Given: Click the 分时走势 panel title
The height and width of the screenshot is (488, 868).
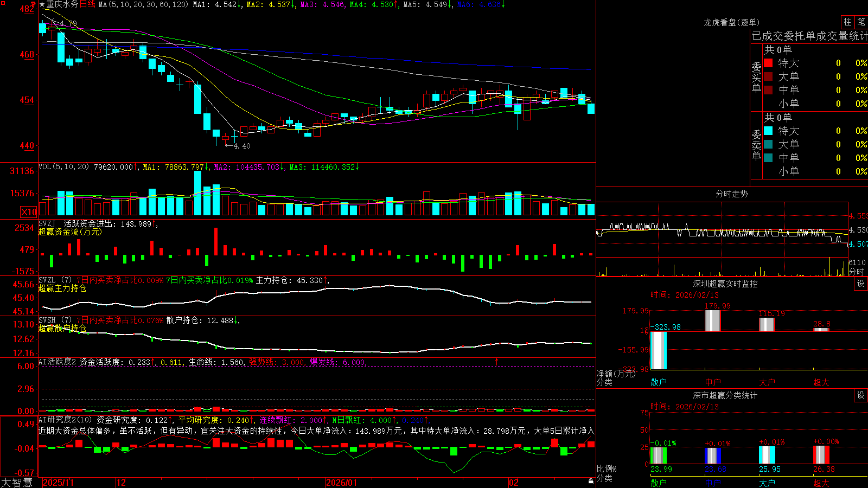Looking at the screenshot, I should tap(731, 194).
